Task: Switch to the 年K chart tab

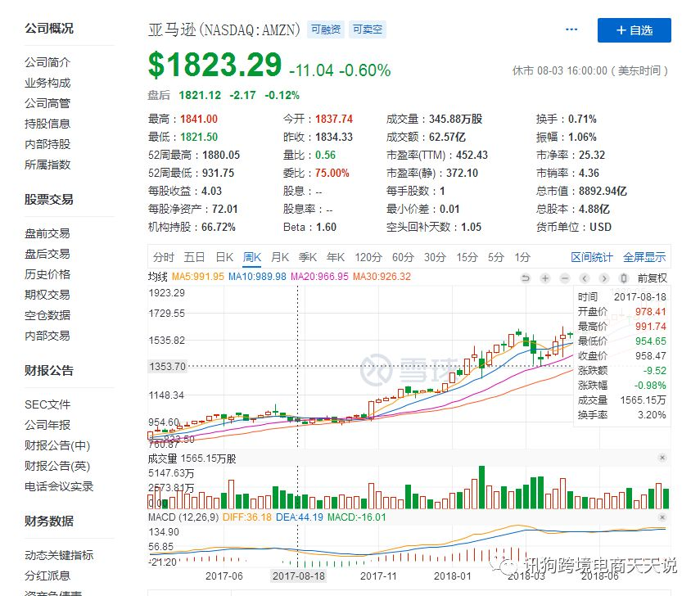Action: coord(336,257)
